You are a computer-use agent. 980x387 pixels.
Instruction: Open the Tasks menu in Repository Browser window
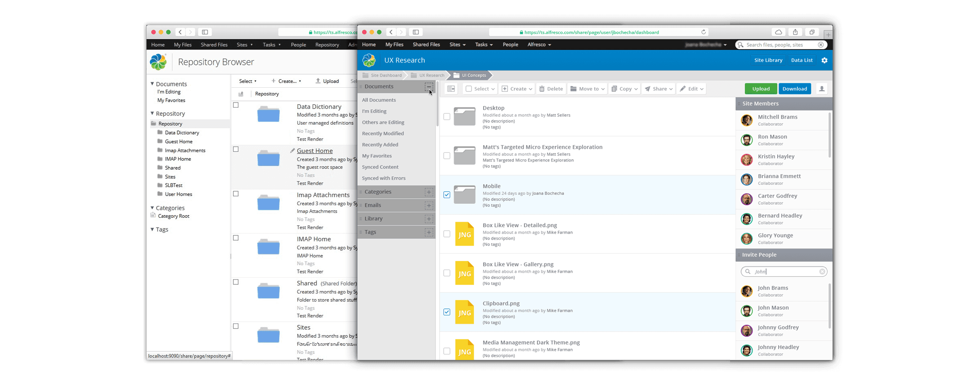pos(272,45)
